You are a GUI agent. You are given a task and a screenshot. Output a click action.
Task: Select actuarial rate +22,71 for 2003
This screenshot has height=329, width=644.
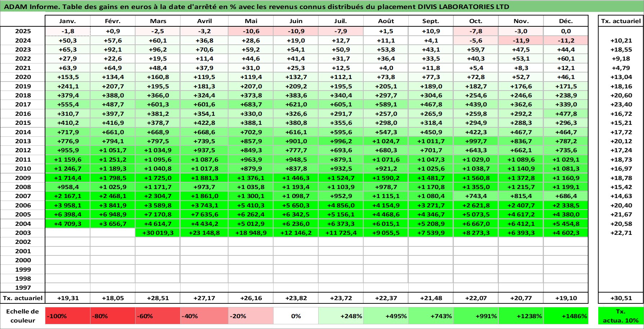tap(621, 233)
